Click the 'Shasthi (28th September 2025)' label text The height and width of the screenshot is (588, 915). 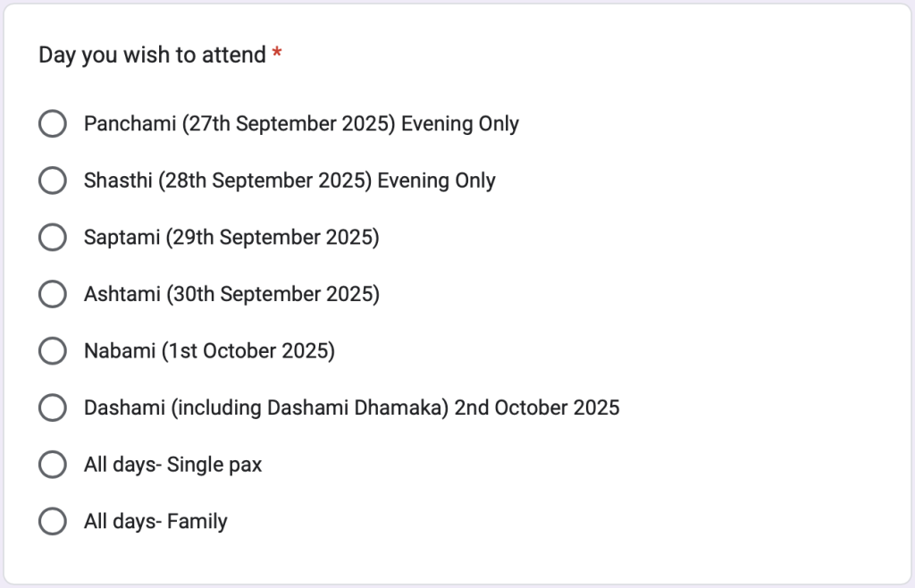coord(228,181)
